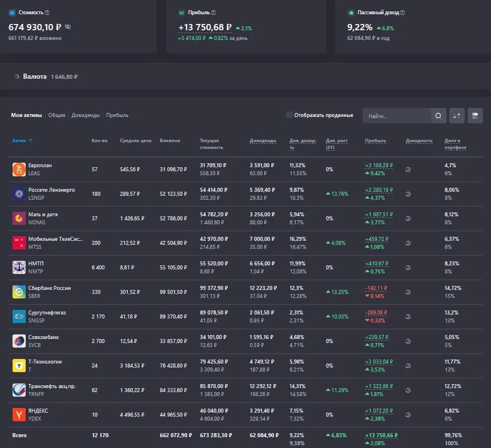Sort by Див. рост (5Y) header
This screenshot has width=491, height=448.
(x=337, y=144)
